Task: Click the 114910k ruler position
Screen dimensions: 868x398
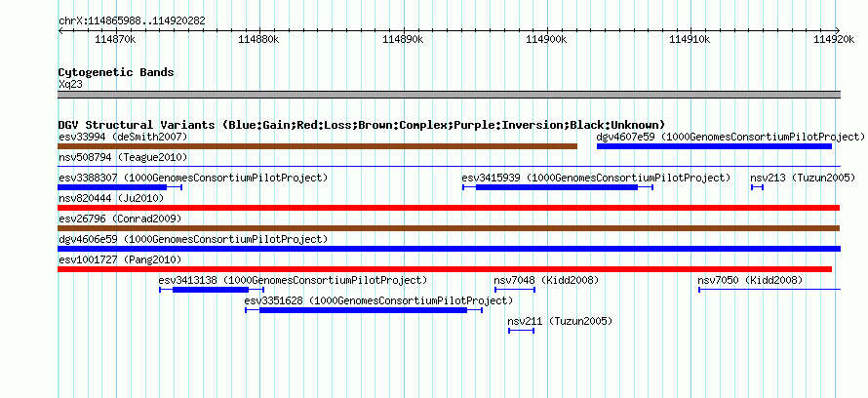Action: tap(690, 39)
